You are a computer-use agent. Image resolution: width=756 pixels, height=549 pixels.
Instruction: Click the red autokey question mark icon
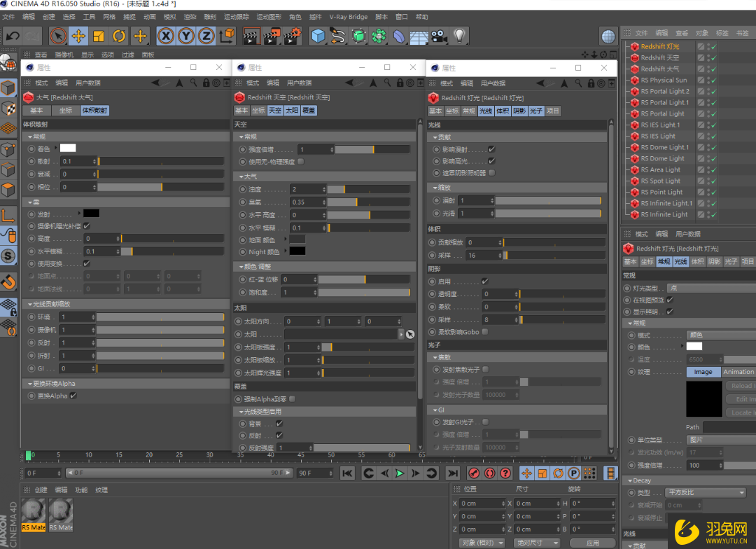[x=505, y=473]
